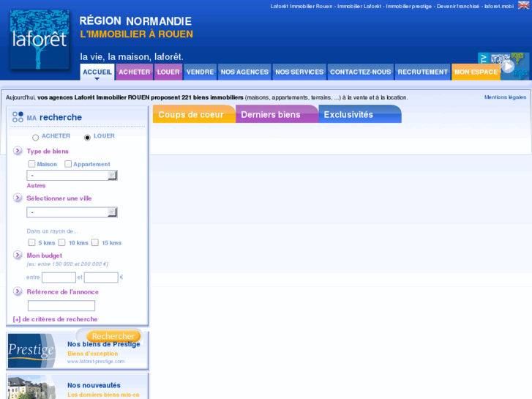Check the 10 kms radius box
The image size is (532, 399).
point(61,242)
